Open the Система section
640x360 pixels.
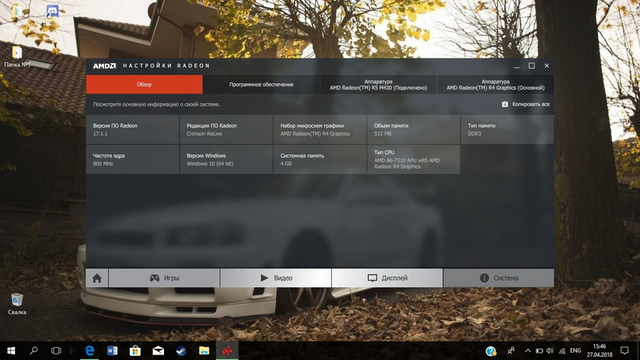(x=499, y=278)
